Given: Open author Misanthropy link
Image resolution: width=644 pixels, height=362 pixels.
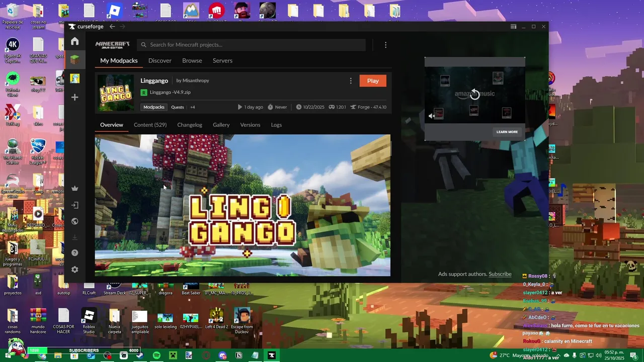Looking at the screenshot, I should tap(196, 80).
